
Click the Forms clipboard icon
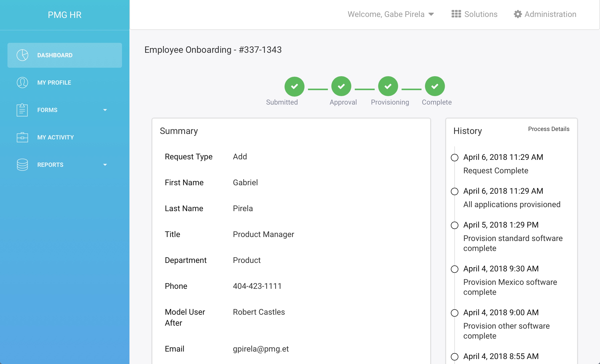coord(22,110)
